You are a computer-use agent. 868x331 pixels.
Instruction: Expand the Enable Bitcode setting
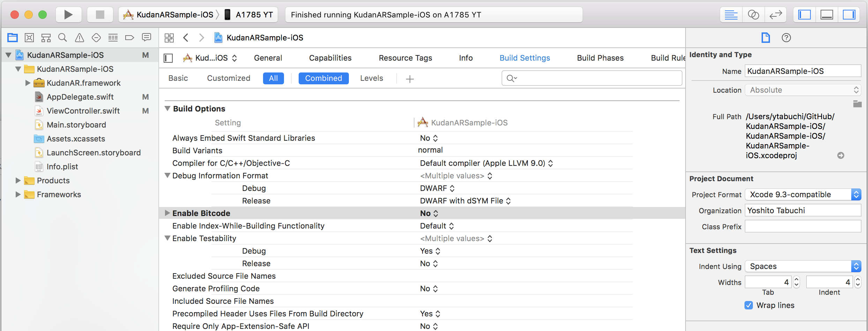(167, 213)
